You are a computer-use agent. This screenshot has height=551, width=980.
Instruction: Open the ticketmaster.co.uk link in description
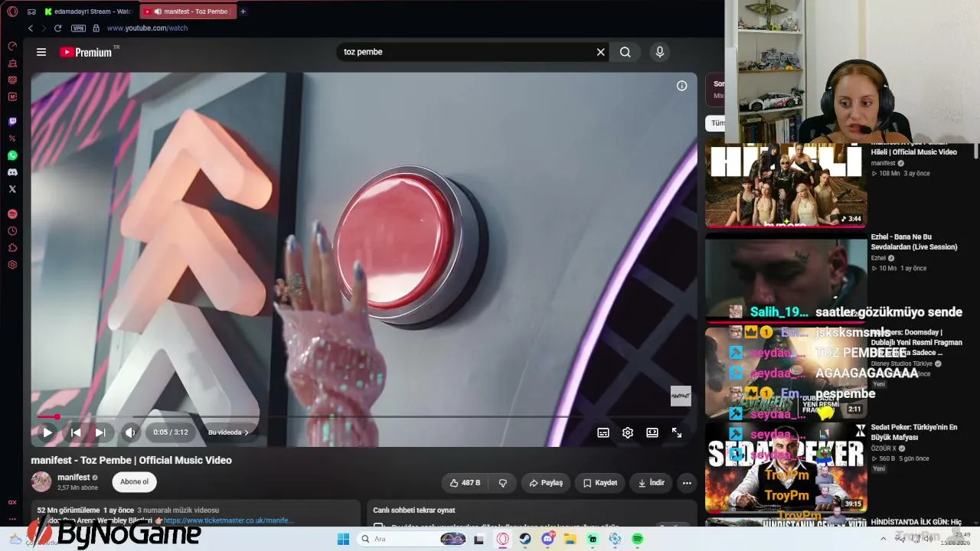pyautogui.click(x=228, y=520)
